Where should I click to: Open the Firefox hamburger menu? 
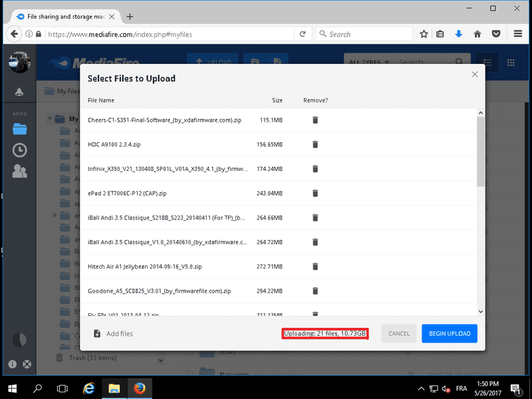[x=517, y=34]
